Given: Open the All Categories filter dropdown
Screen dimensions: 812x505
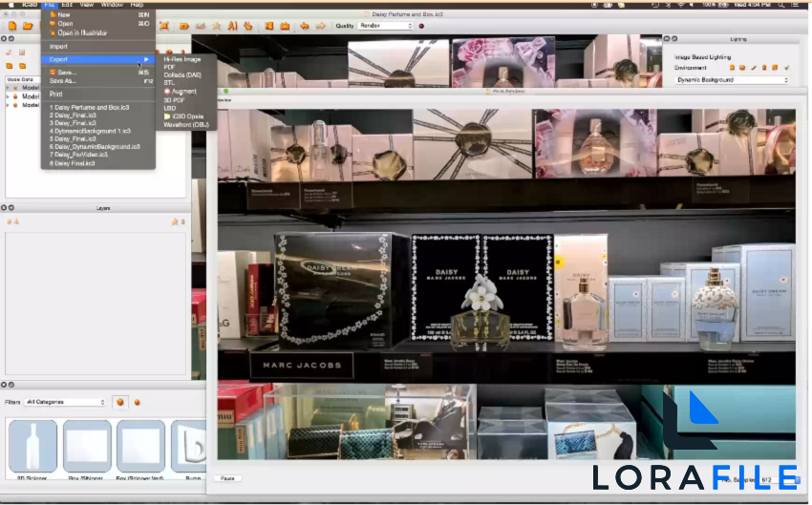Looking at the screenshot, I should point(65,402).
